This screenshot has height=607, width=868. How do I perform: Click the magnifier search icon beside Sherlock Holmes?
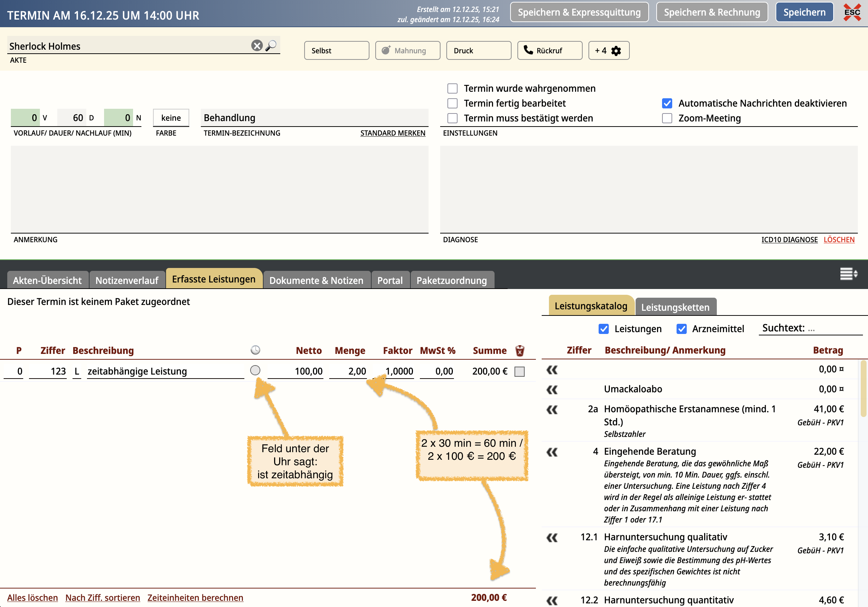[x=271, y=46]
